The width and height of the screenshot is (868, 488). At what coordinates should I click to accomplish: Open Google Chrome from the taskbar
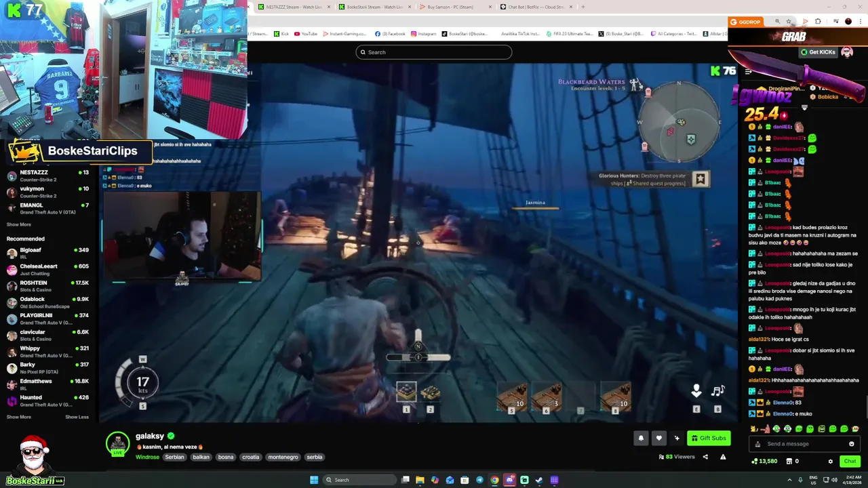[x=494, y=480]
